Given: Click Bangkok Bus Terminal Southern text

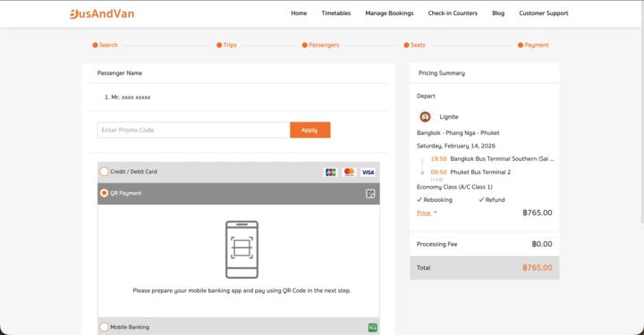Looking at the screenshot, I should coord(503,159).
